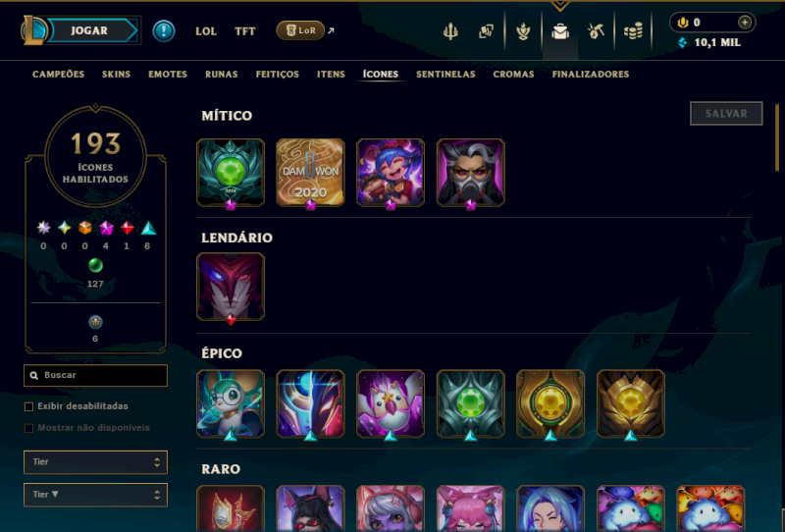This screenshot has width=785, height=532.
Task: Expand the Tier ▼ sort dropdown
Action: pos(95,495)
